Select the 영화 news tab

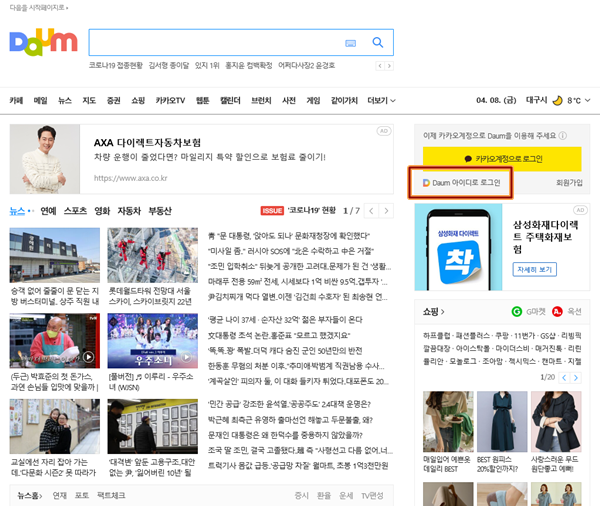(102, 211)
